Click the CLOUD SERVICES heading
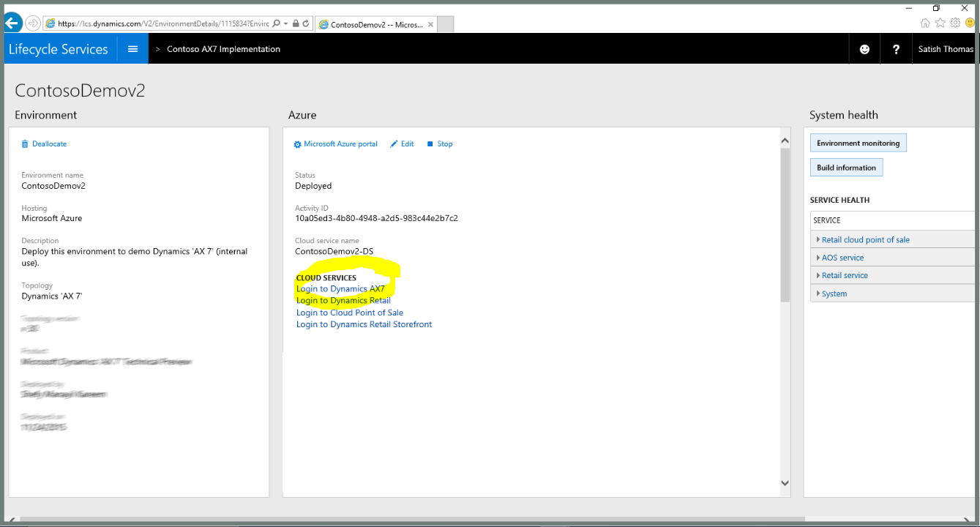The width and height of the screenshot is (980, 527). tap(326, 278)
